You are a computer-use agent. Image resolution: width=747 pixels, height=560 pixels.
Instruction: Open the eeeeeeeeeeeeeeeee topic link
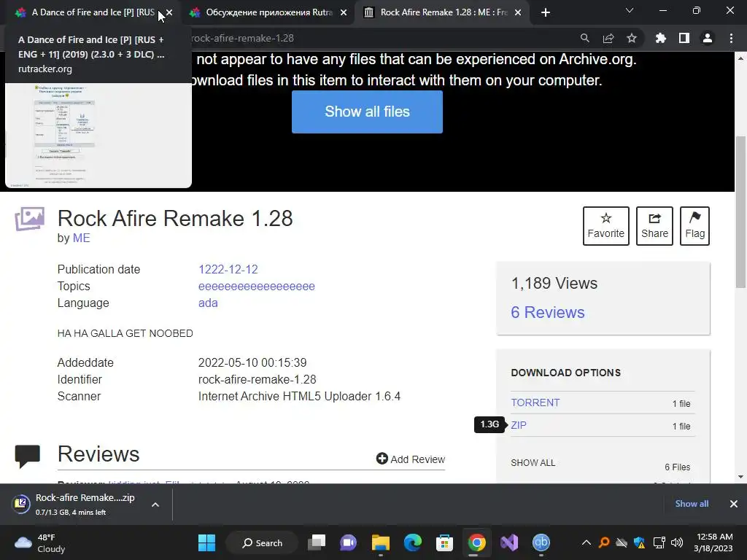point(256,286)
